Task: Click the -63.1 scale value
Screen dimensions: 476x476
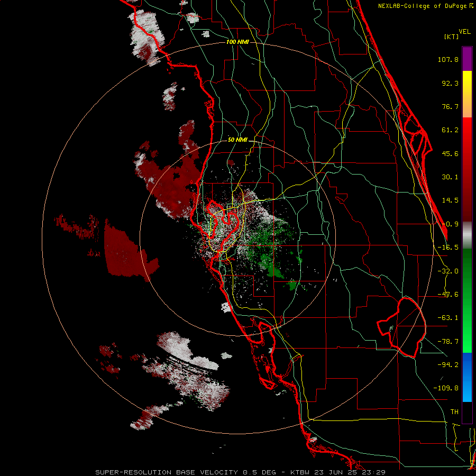Action: point(448,318)
